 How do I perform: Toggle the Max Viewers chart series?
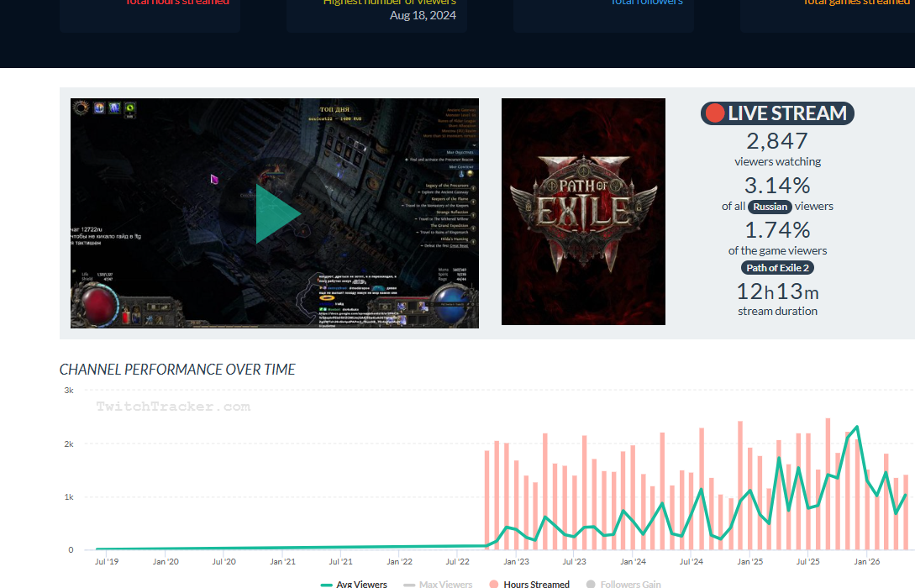pyautogui.click(x=438, y=583)
